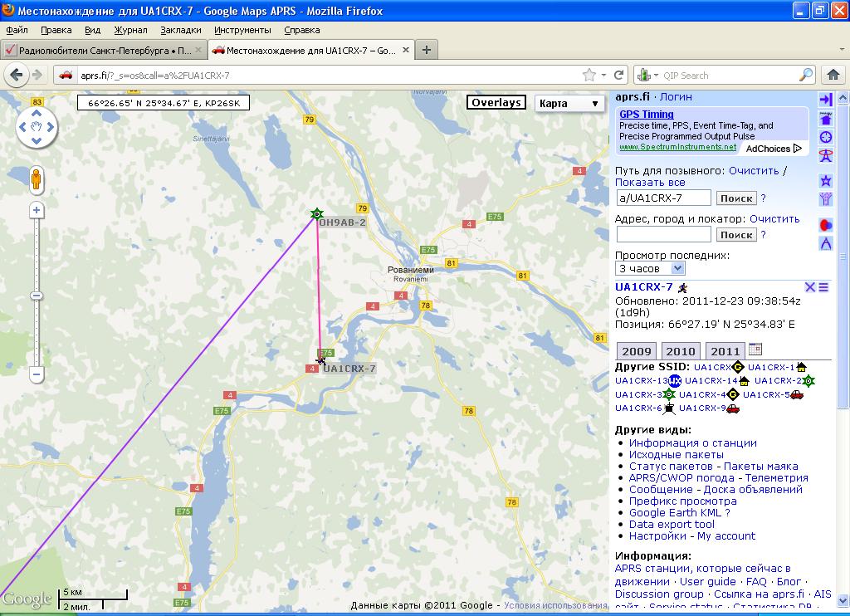The image size is (850, 616).
Task: Open the Data export tool link
Action: [x=672, y=525]
